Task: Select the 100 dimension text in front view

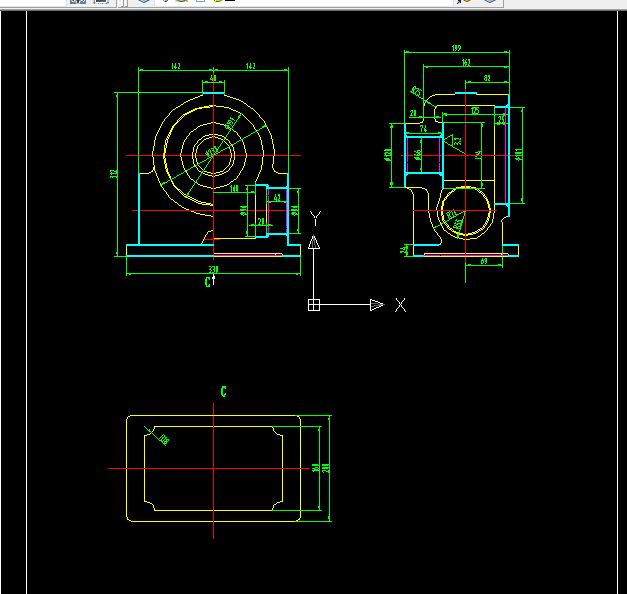Action: pos(234,188)
